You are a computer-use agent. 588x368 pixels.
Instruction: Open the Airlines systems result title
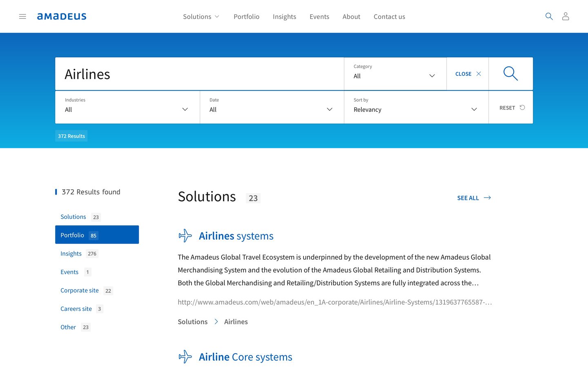coord(236,236)
